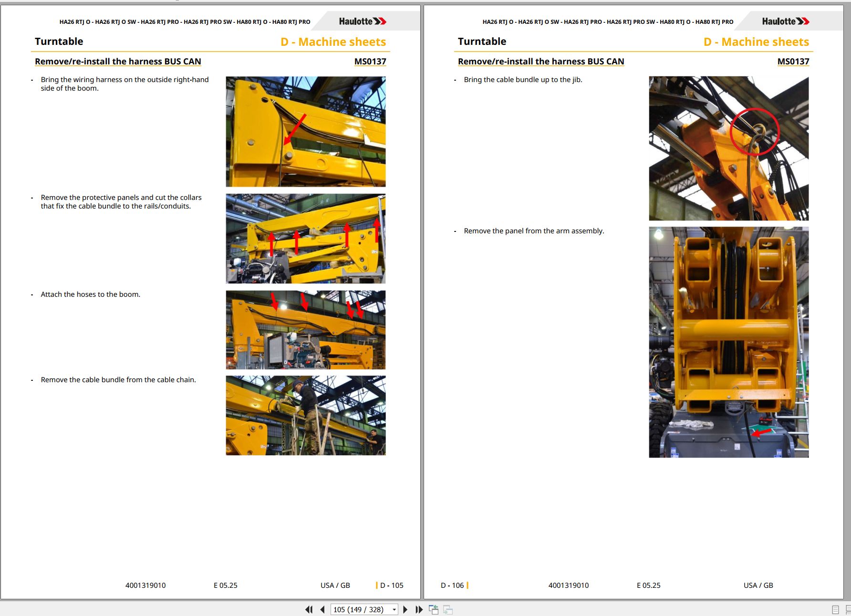851x616 pixels.
Task: Go to the previous page
Action: click(322, 609)
